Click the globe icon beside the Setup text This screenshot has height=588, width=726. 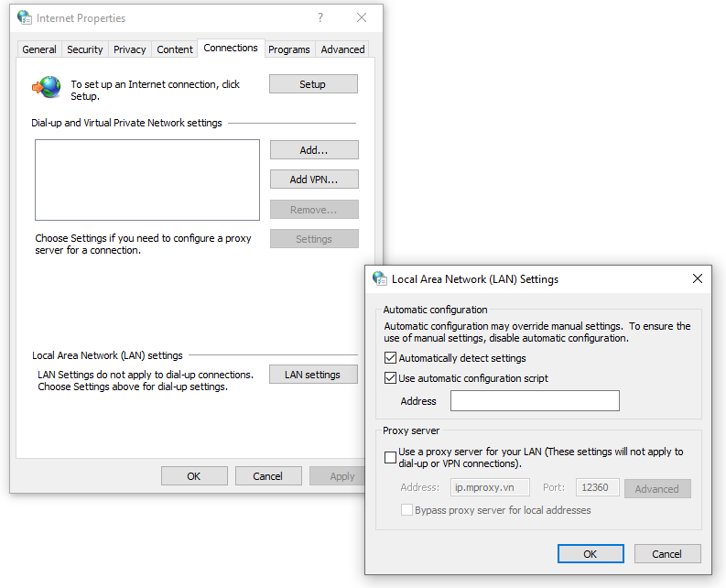pyautogui.click(x=47, y=87)
